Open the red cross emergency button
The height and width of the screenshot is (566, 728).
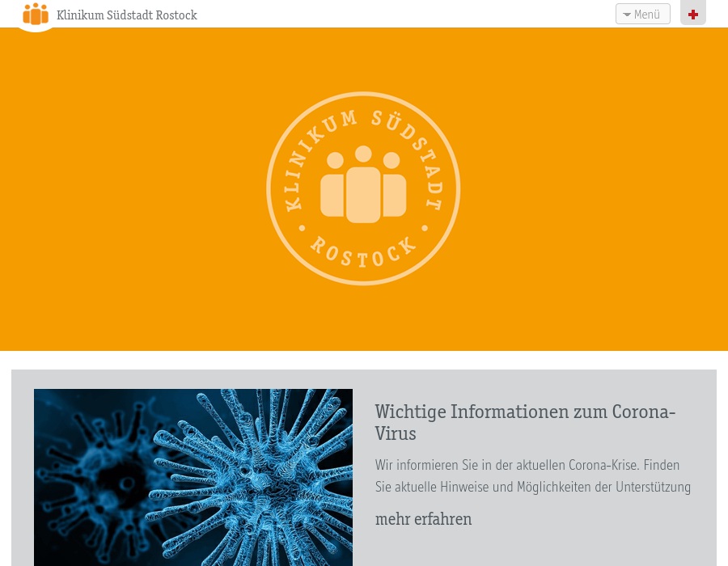pos(693,14)
